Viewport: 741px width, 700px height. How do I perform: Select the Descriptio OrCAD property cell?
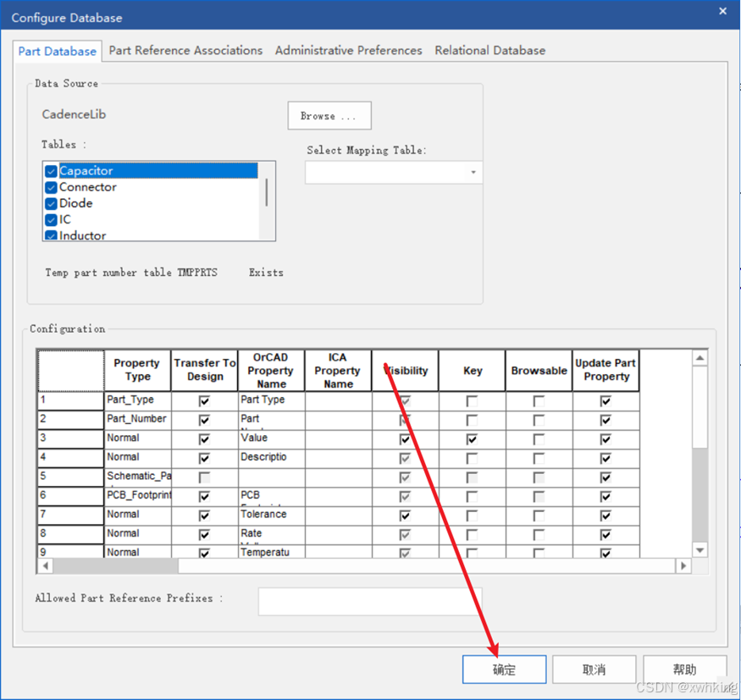pos(271,458)
